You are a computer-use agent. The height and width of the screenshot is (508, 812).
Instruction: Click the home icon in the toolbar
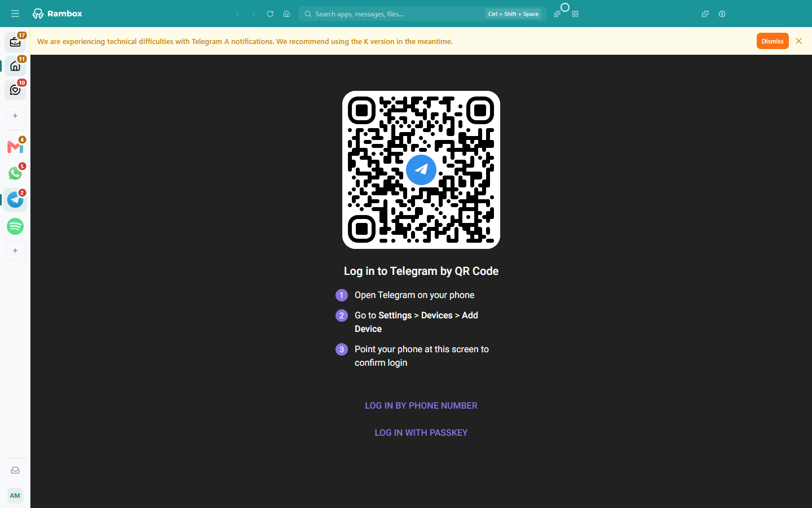tap(286, 14)
